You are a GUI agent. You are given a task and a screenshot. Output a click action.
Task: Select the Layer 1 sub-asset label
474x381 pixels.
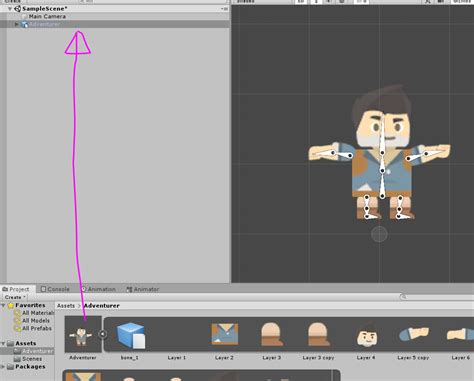(176, 358)
